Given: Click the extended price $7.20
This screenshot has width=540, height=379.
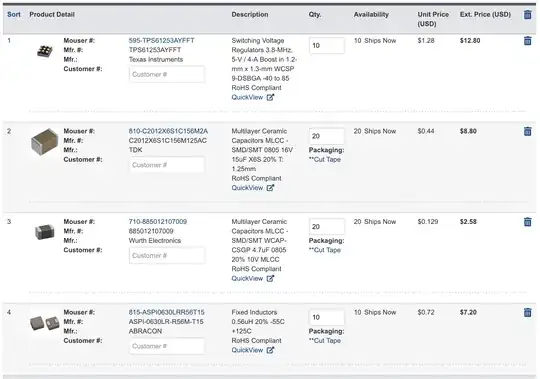Looking at the screenshot, I should coord(468,312).
